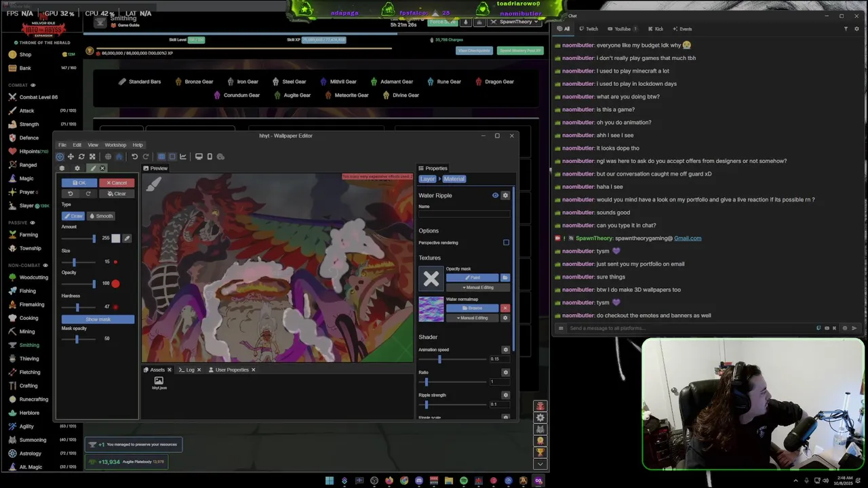Click Browse for Water normalmap
This screenshot has width=868, height=488.
click(x=472, y=308)
